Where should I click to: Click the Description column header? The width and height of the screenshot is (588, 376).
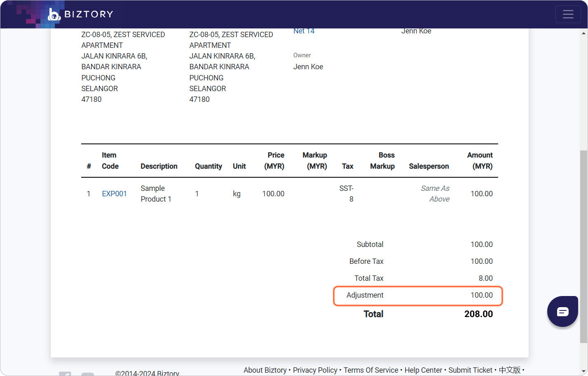[159, 166]
